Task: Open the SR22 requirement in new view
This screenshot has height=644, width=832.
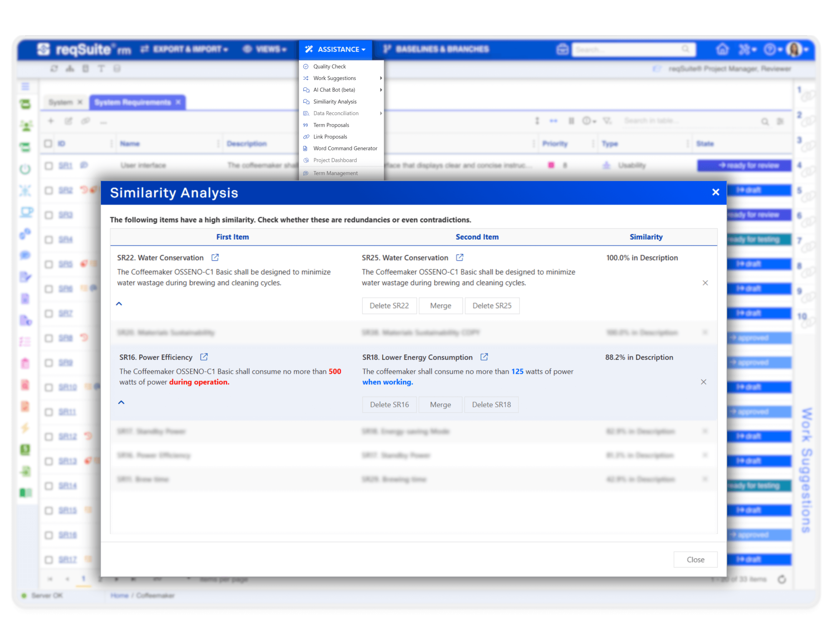Action: (x=215, y=258)
